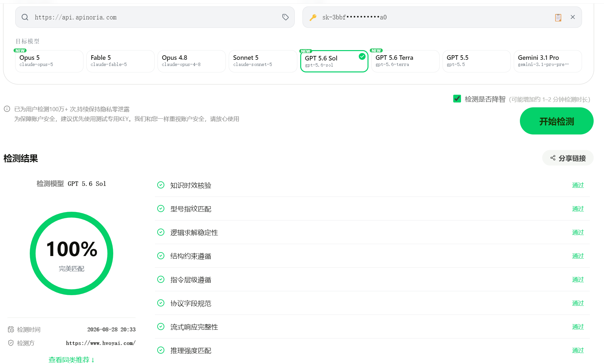Click the 流式响应完整性 row label
This screenshot has width=604, height=364.
click(194, 327)
